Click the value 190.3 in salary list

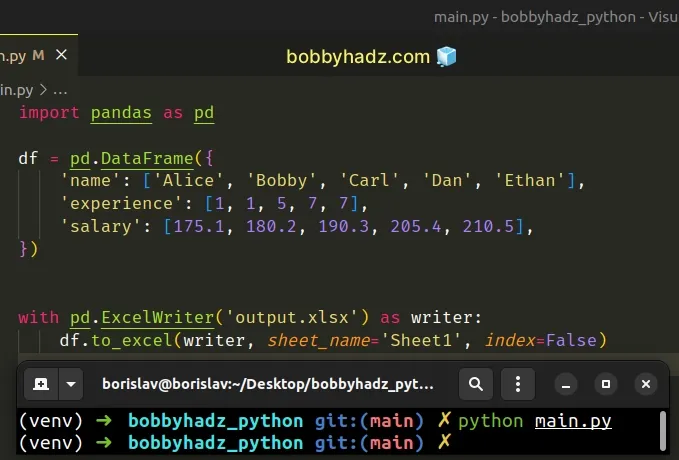tap(344, 227)
